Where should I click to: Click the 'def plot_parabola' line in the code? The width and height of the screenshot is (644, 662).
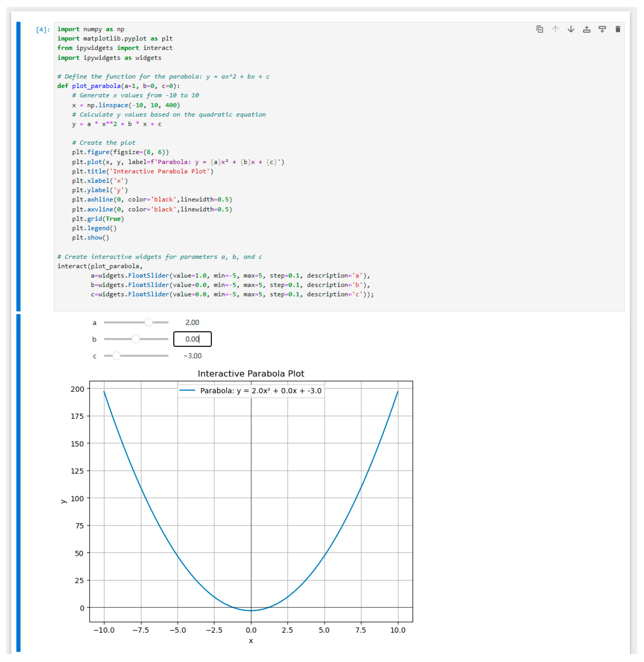(118, 86)
